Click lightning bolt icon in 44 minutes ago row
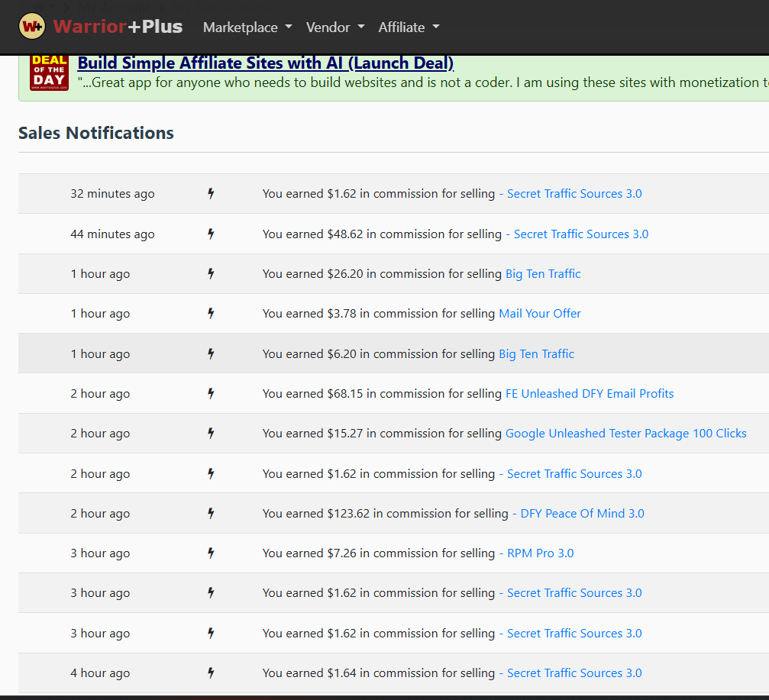 (x=211, y=234)
